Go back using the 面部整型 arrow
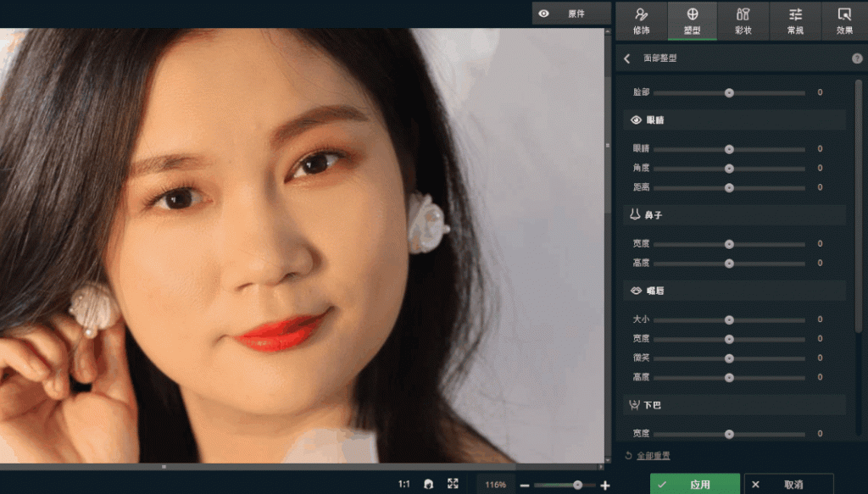Image resolution: width=868 pixels, height=494 pixels. pos(627,58)
